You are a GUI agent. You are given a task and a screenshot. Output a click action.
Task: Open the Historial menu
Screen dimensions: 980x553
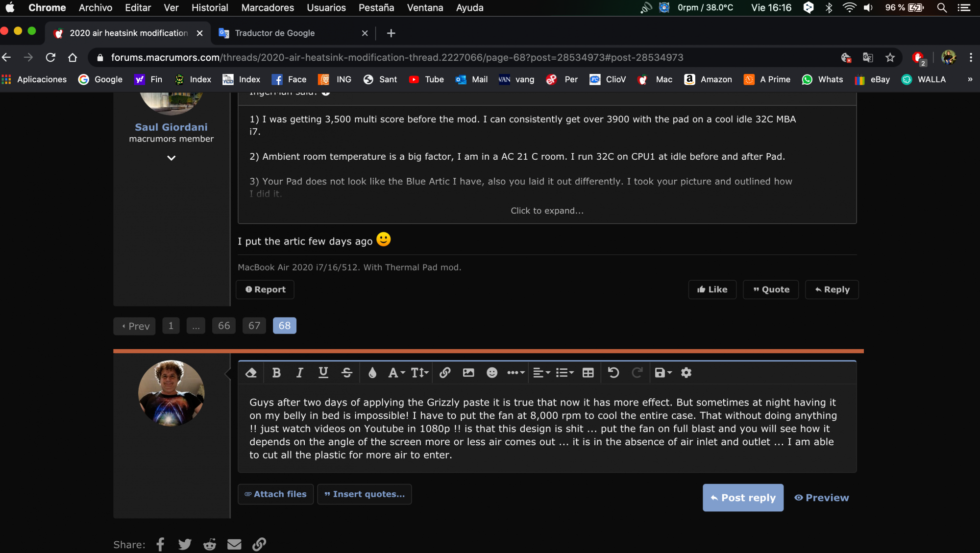210,7
